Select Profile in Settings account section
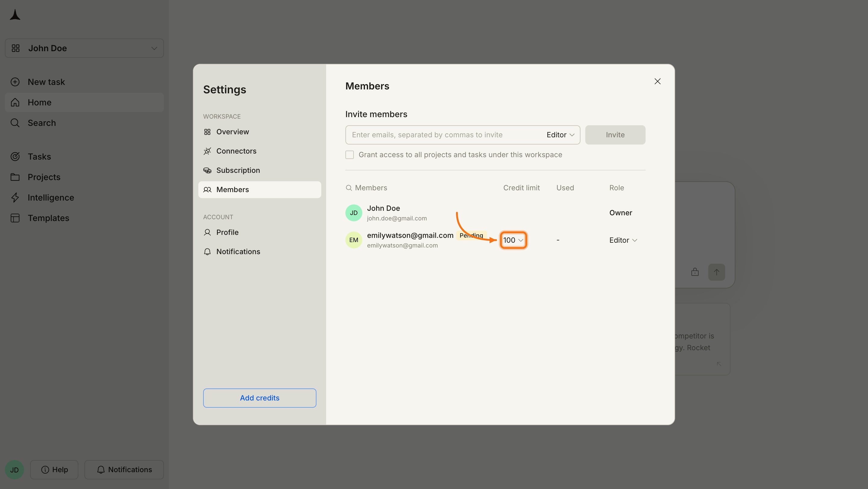The width and height of the screenshot is (868, 489). (259, 232)
